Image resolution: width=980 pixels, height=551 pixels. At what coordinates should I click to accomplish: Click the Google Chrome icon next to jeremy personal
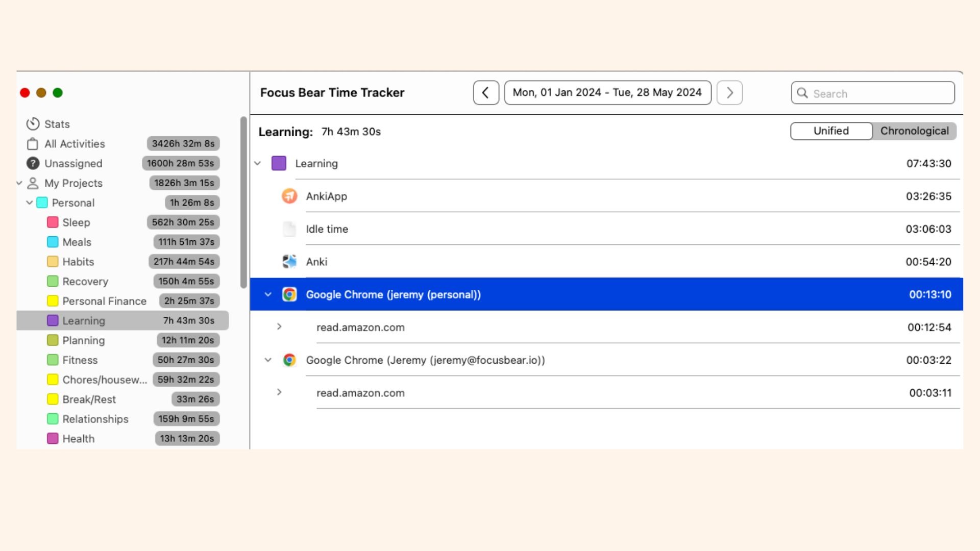coord(290,294)
